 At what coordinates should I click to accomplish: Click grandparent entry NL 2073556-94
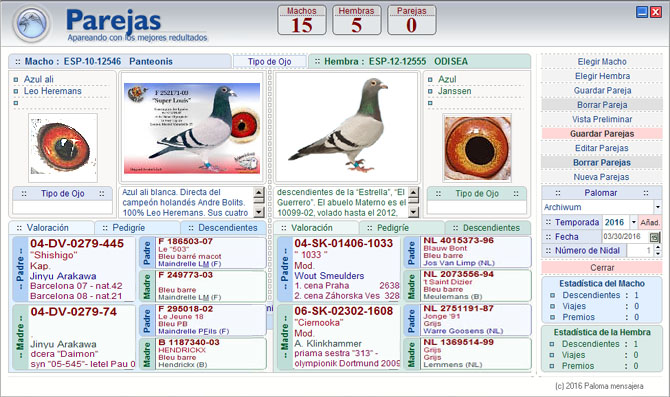pos(467,286)
